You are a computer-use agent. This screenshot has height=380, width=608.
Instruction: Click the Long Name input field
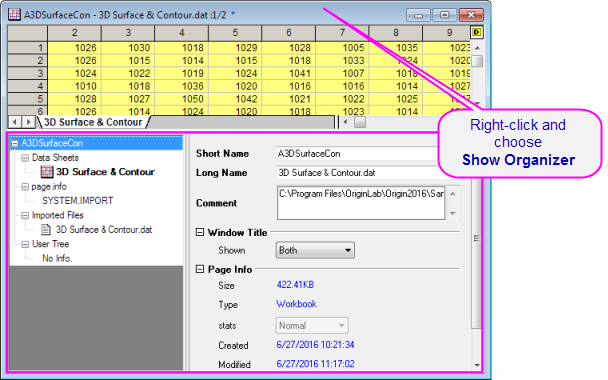tap(357, 173)
